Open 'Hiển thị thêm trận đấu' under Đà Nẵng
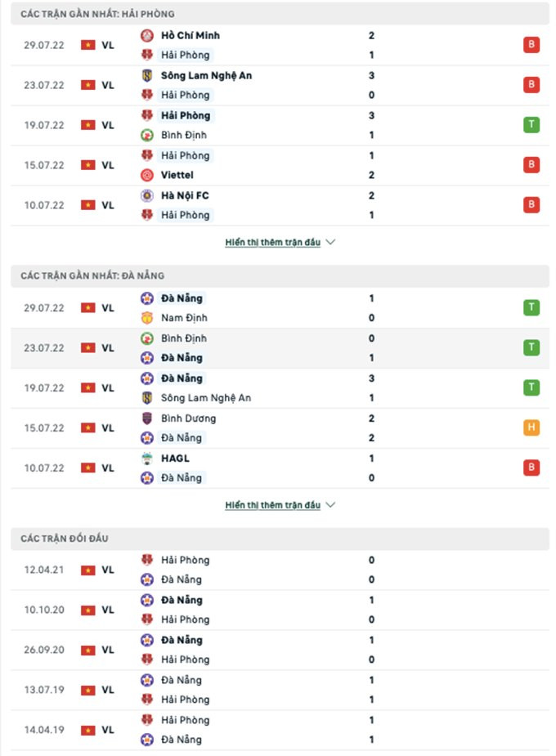The image size is (556, 756). click(272, 506)
